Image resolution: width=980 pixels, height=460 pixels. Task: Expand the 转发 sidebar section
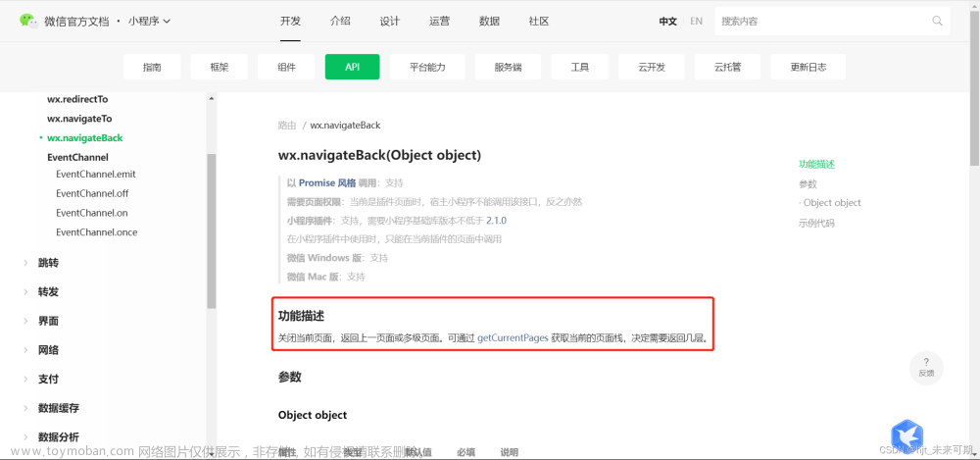click(48, 291)
